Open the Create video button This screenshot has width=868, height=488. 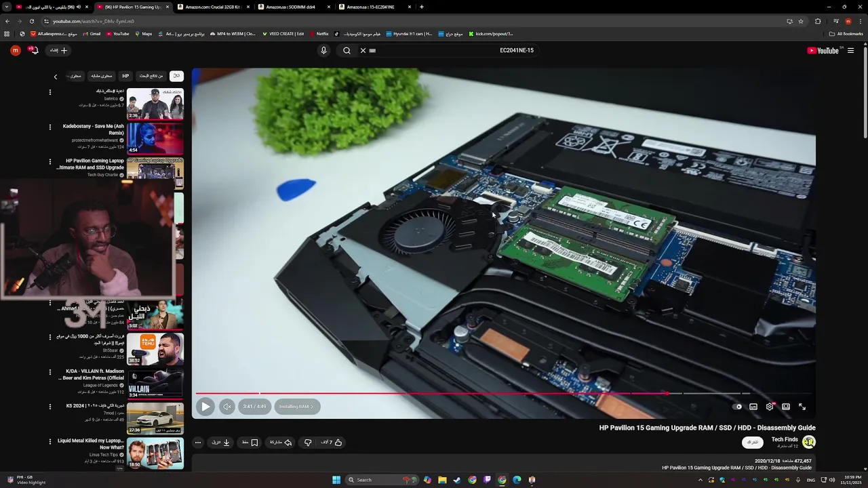[58, 50]
